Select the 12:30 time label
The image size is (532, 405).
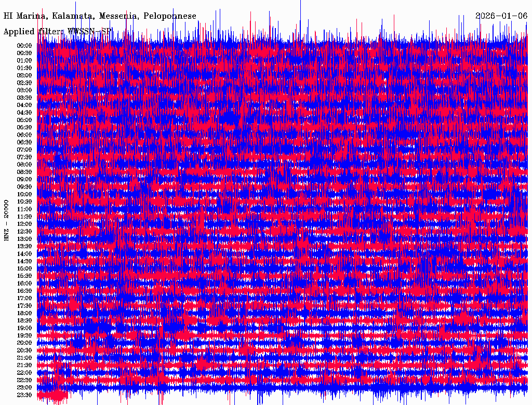click(x=24, y=232)
